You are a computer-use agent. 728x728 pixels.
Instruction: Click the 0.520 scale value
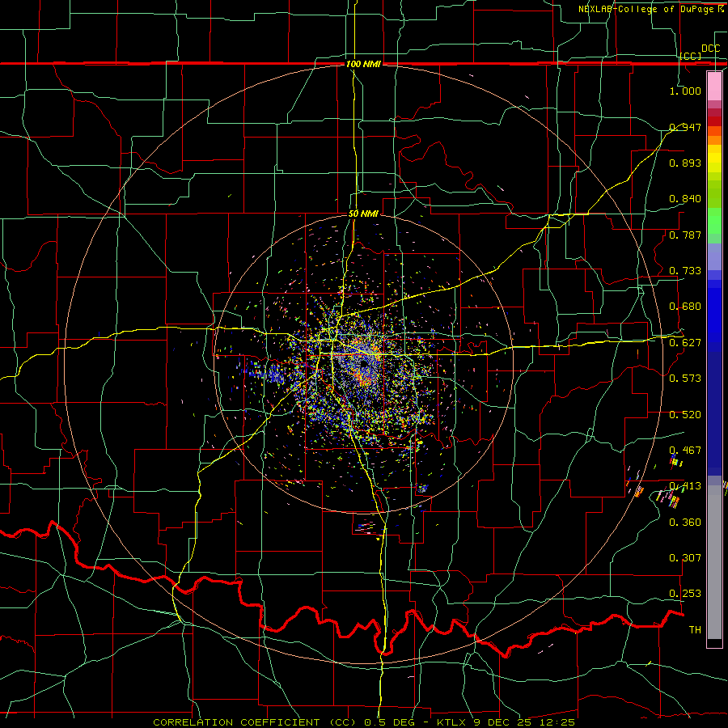[685, 415]
